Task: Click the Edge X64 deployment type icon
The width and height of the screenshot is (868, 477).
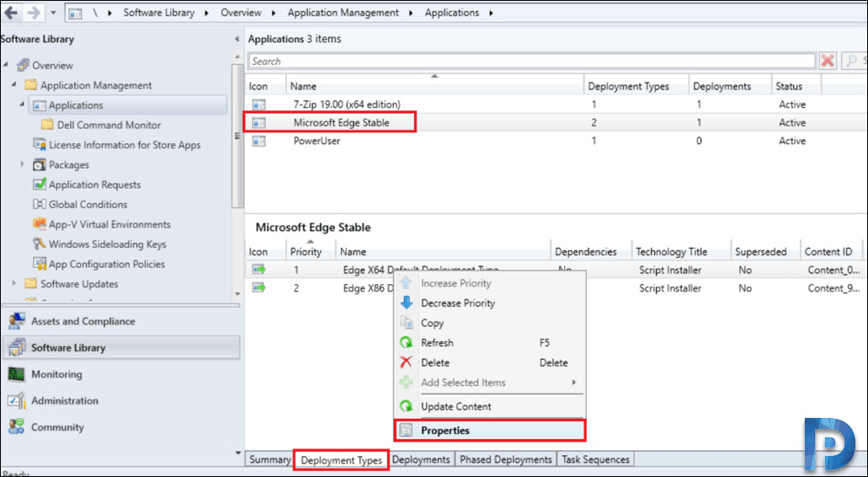Action: coord(258,270)
